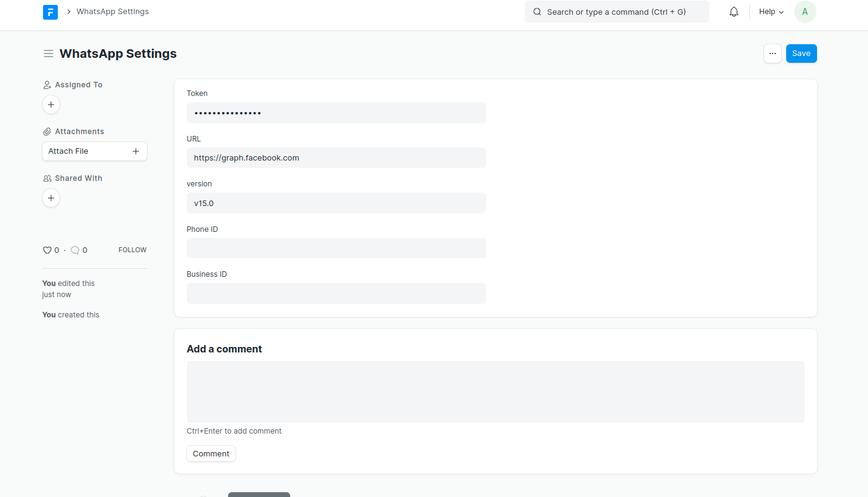Click the search magnifier icon

click(x=537, y=12)
